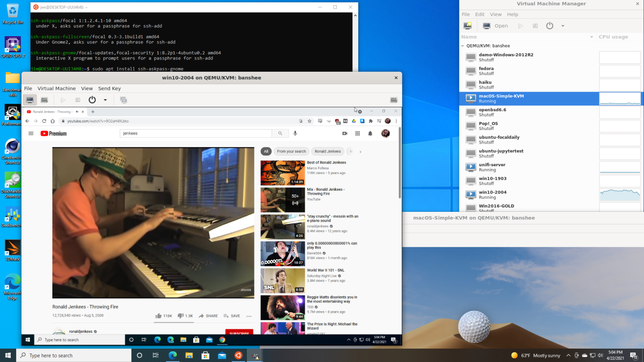This screenshot has height=362, width=644.
Task: Open the Virtual Machine menu in win10-2004 window
Action: [56, 88]
